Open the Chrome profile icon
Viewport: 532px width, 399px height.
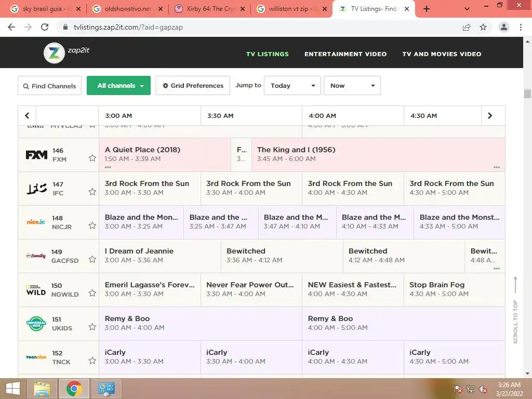point(504,27)
